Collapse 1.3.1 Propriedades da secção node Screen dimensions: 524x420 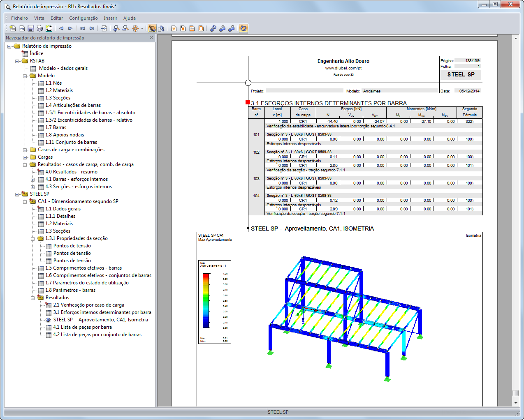pyautogui.click(x=33, y=238)
